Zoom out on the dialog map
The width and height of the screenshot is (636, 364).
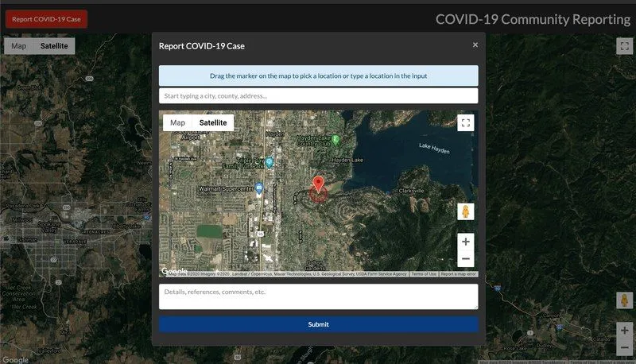pos(465,259)
